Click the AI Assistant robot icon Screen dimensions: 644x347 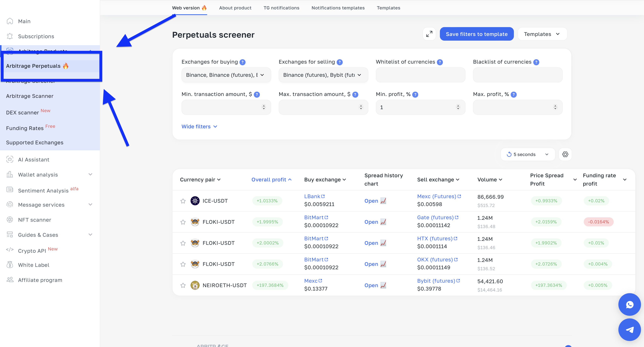pyautogui.click(x=10, y=159)
